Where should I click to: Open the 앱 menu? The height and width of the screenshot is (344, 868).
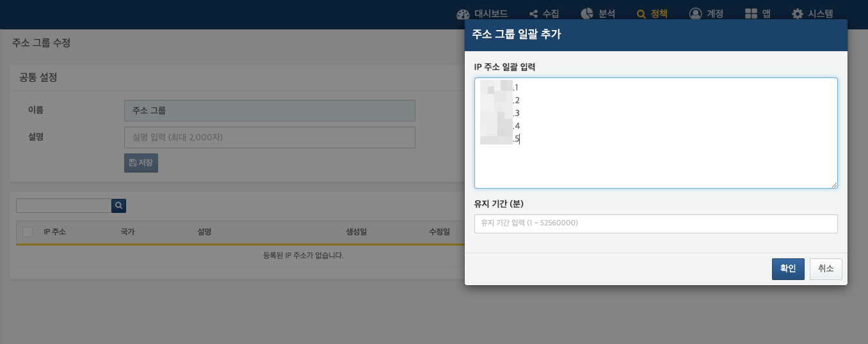point(758,13)
